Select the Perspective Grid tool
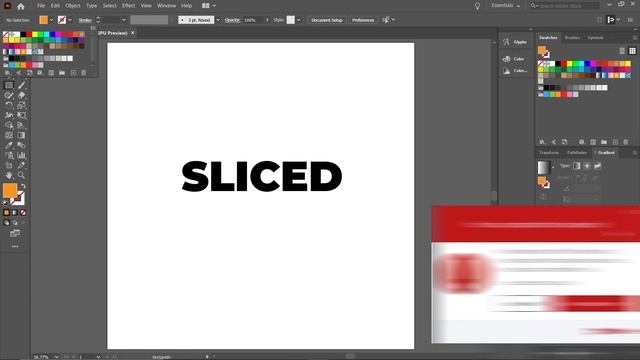640x360 pixels. (x=22, y=125)
